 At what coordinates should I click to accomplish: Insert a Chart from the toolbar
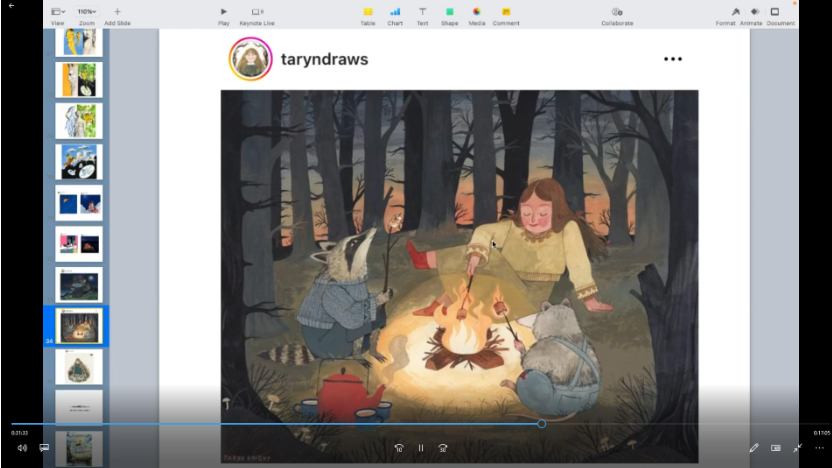coord(395,16)
